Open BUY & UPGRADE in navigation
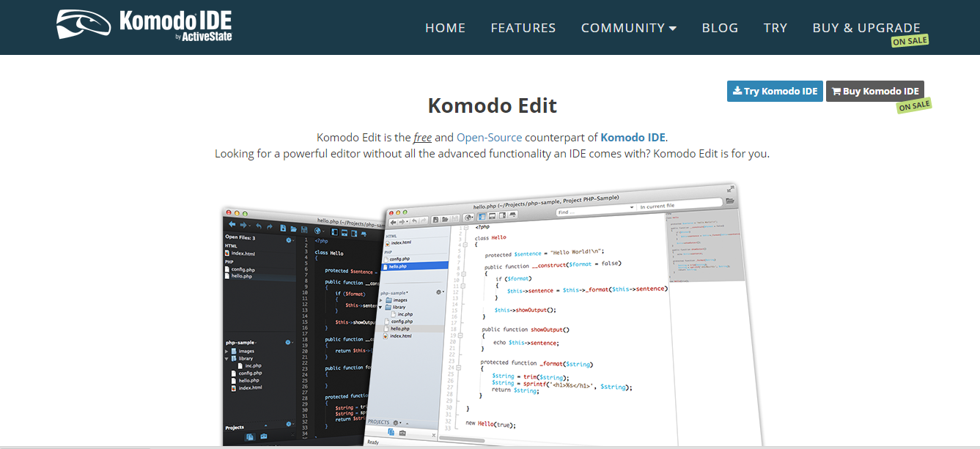The height and width of the screenshot is (449, 980). click(x=866, y=28)
